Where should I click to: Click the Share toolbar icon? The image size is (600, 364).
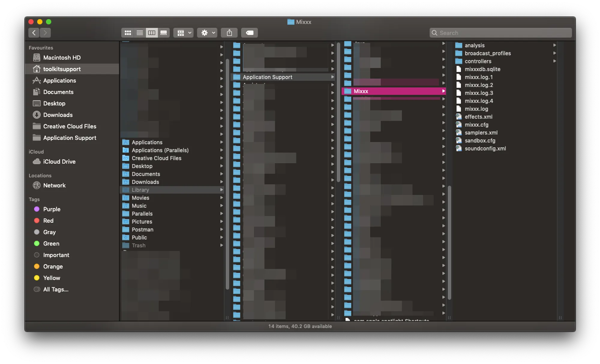tap(229, 33)
